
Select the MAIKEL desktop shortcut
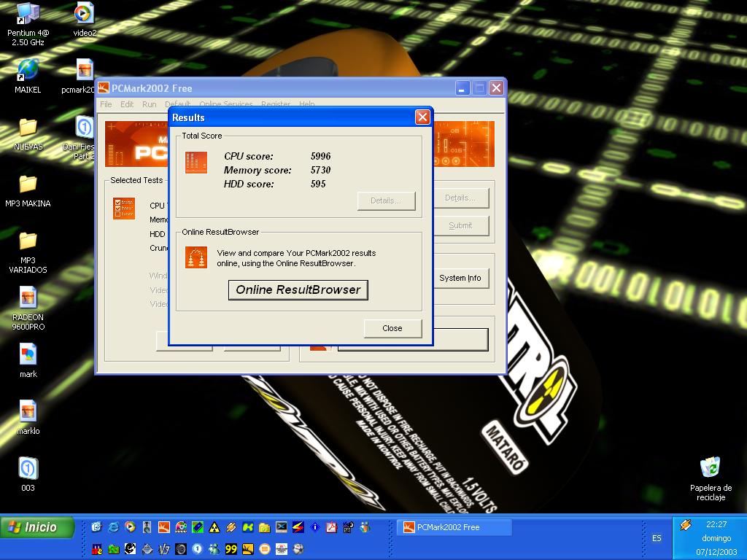click(x=28, y=76)
